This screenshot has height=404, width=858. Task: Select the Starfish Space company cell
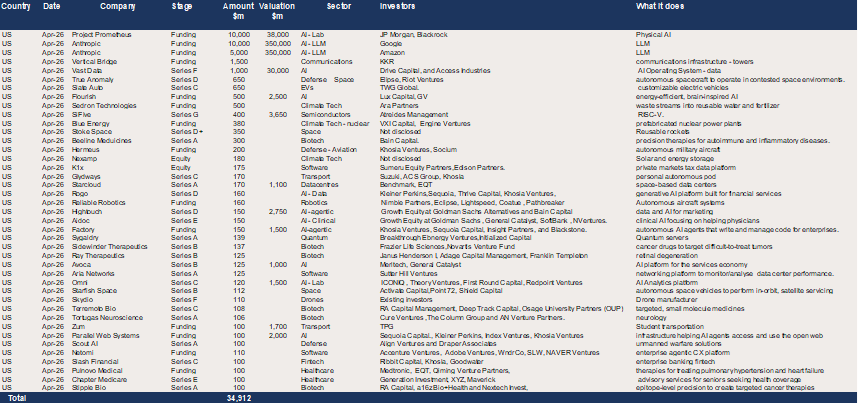click(x=95, y=291)
